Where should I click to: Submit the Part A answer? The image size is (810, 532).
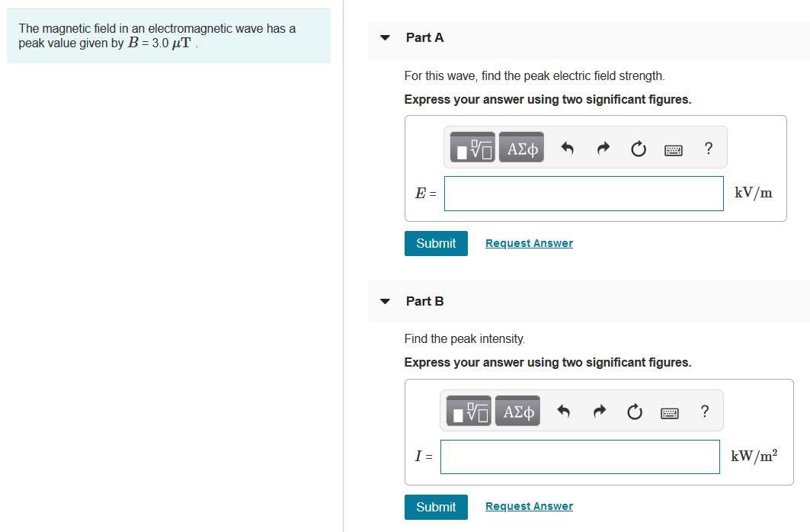pyautogui.click(x=436, y=243)
